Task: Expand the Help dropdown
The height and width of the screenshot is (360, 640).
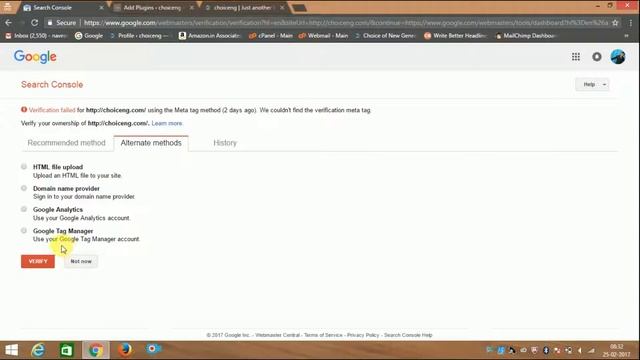Action: (592, 84)
